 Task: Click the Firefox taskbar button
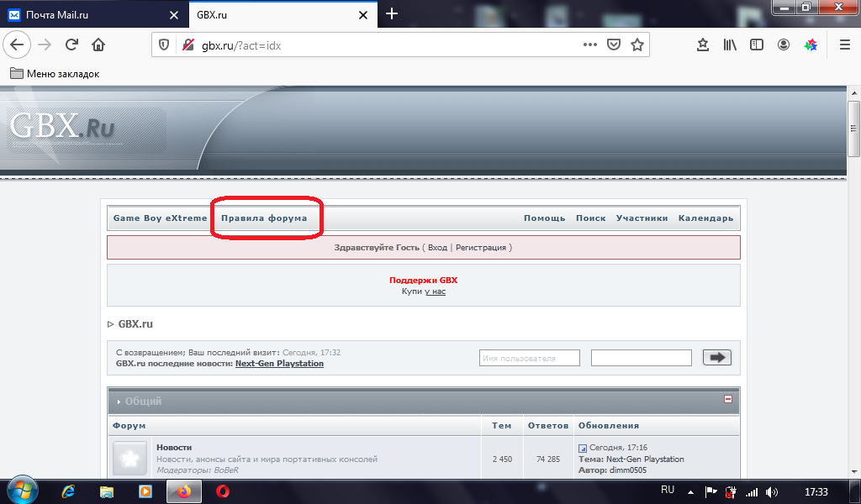(184, 491)
